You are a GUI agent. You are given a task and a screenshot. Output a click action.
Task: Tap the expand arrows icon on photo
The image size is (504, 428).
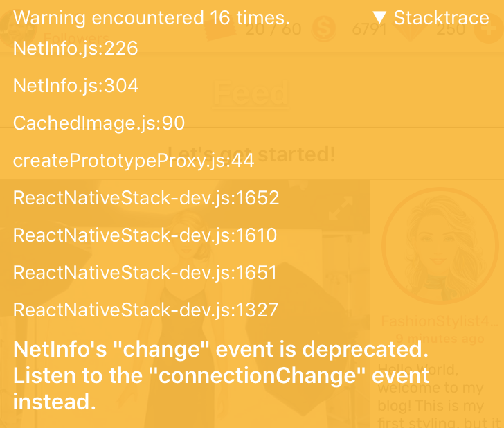339,206
